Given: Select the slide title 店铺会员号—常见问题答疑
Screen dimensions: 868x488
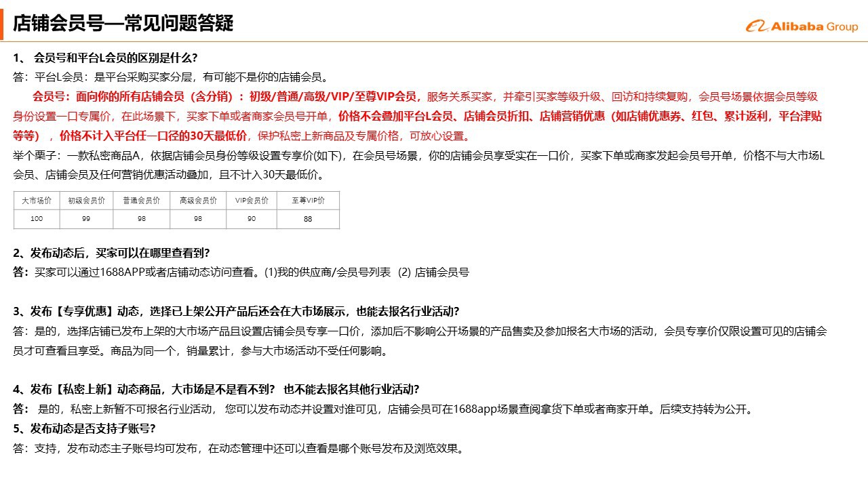Looking at the screenshot, I should coord(123,24).
